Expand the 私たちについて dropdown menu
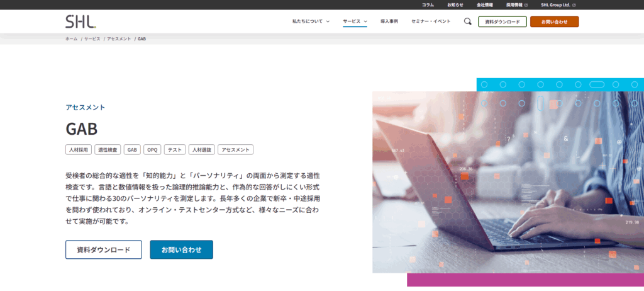 pyautogui.click(x=311, y=21)
